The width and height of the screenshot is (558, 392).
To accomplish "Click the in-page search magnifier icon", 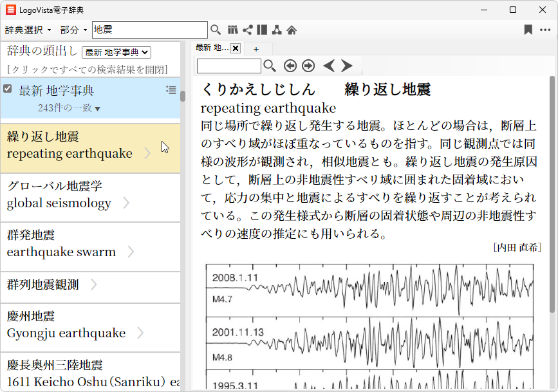I will 270,66.
